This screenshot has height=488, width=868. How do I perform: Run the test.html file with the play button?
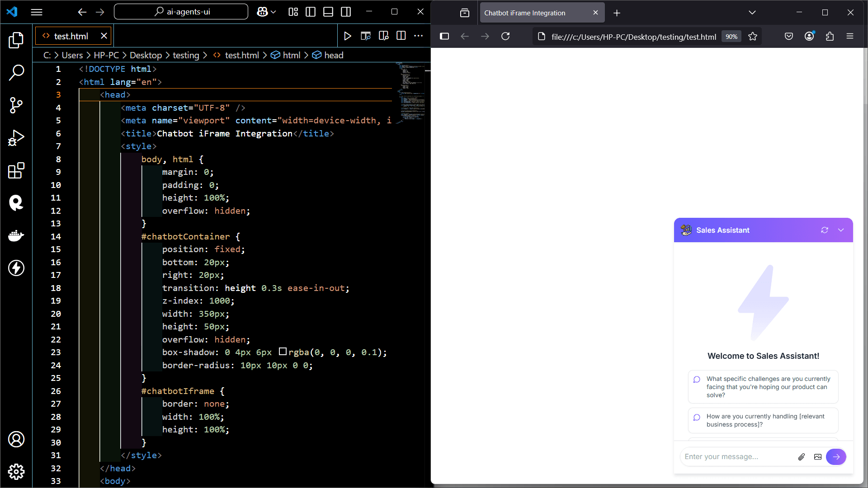coord(347,36)
